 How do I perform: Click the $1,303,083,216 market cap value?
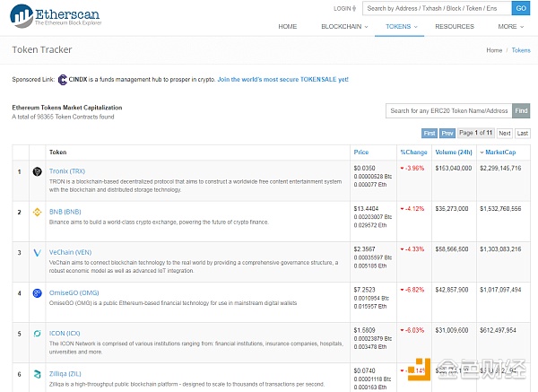point(500,249)
